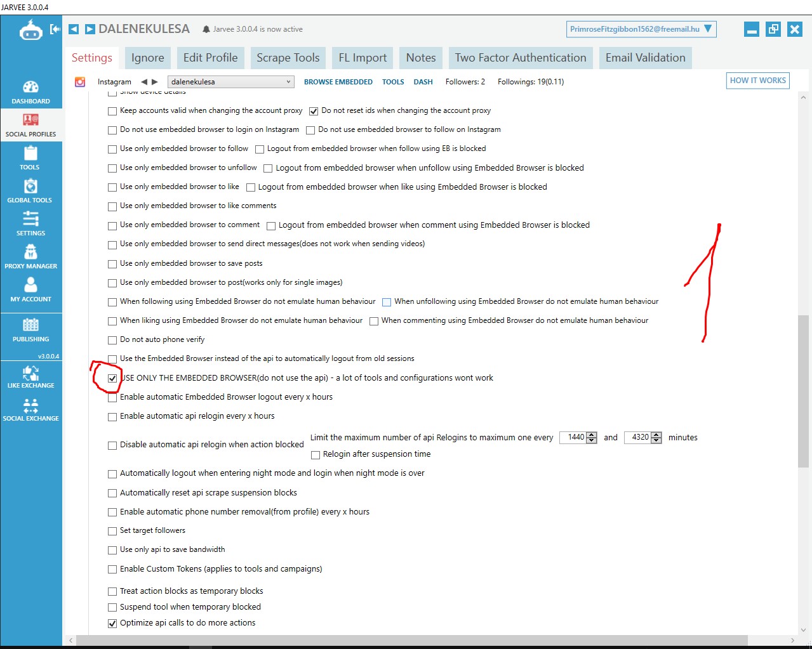
Task: Collapse the sidebar with arrow icon
Action: pos(55,29)
